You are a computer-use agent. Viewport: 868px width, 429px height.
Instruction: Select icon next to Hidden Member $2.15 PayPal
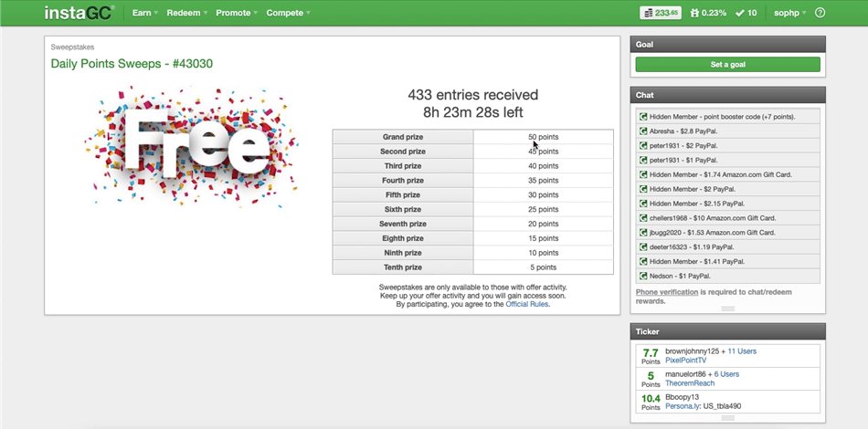pyautogui.click(x=643, y=204)
